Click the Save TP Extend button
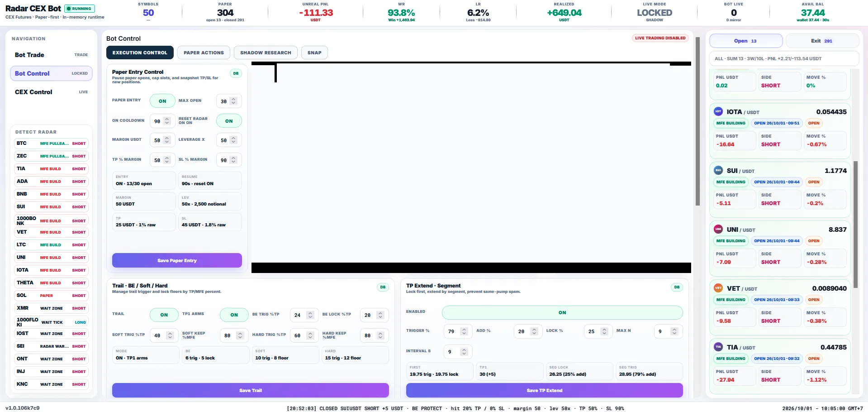868x412 pixels. click(545, 390)
